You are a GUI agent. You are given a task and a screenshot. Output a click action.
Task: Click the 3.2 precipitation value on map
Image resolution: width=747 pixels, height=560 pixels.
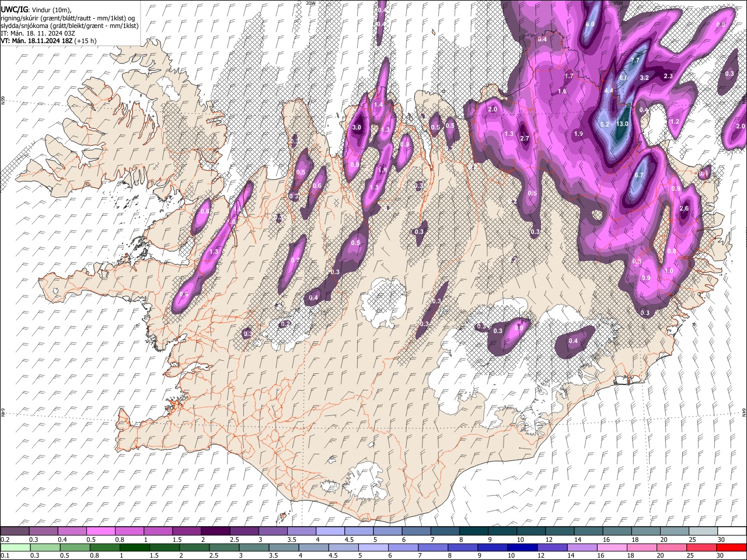(644, 77)
